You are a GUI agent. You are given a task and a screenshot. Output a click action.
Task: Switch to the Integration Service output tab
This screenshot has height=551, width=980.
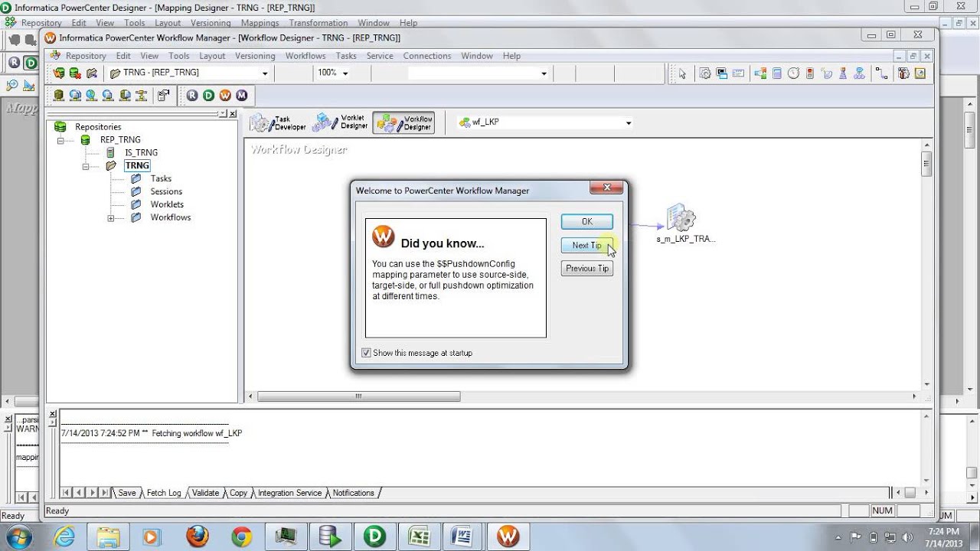click(289, 493)
